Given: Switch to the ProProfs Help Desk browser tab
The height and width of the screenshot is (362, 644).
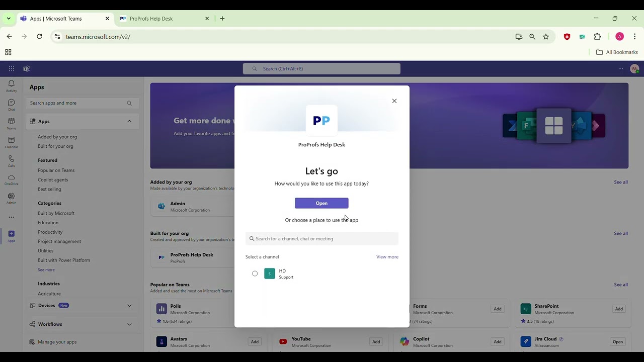Looking at the screenshot, I should tap(165, 19).
